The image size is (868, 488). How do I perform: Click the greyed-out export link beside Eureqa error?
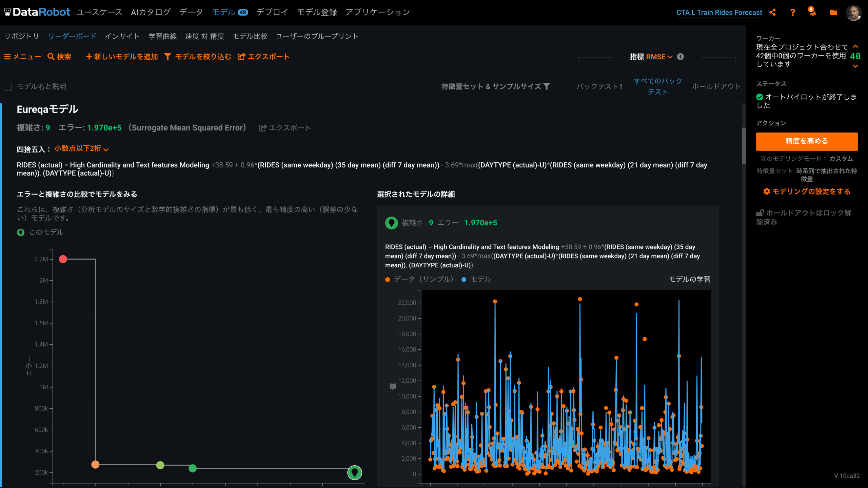coord(285,128)
